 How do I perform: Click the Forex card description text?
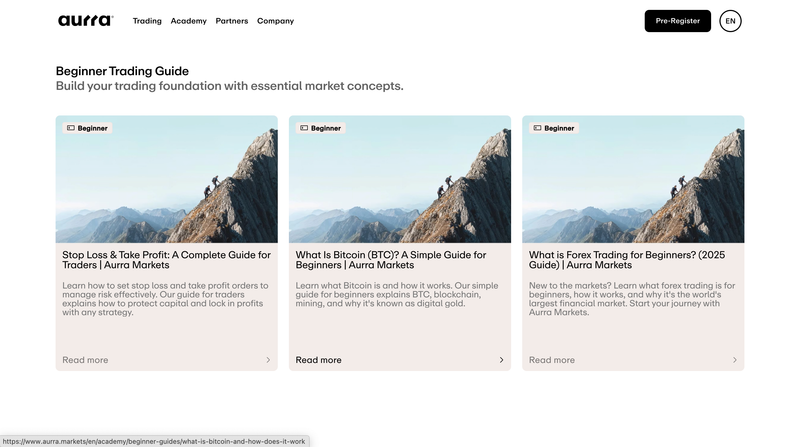(632, 299)
